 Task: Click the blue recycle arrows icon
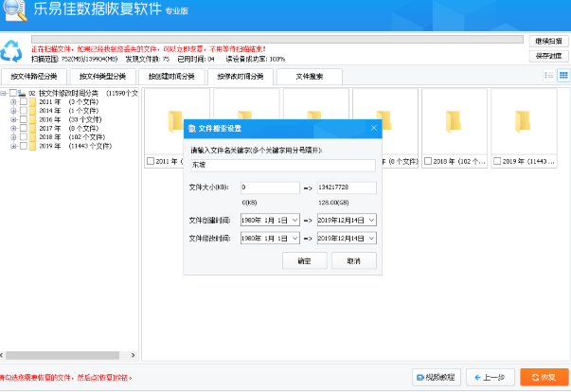(11, 50)
